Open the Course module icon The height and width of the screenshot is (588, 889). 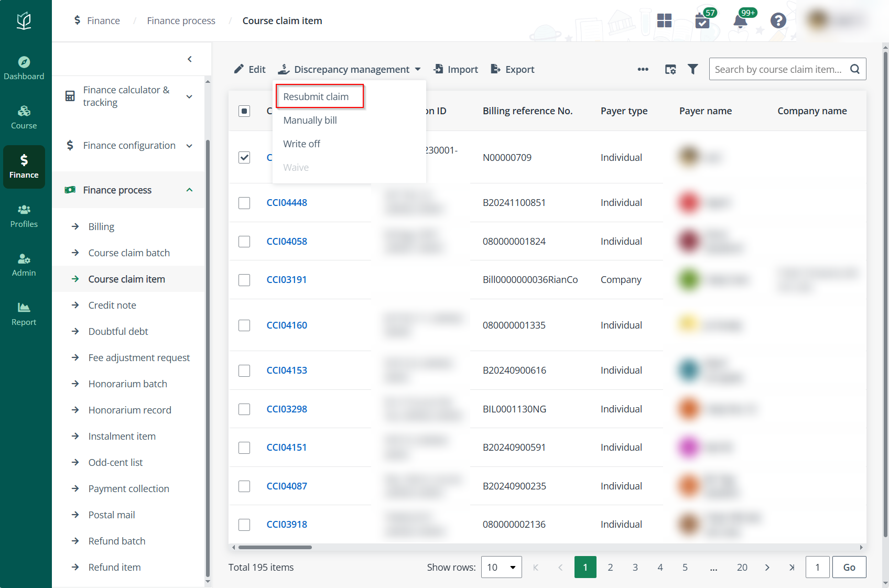24,117
